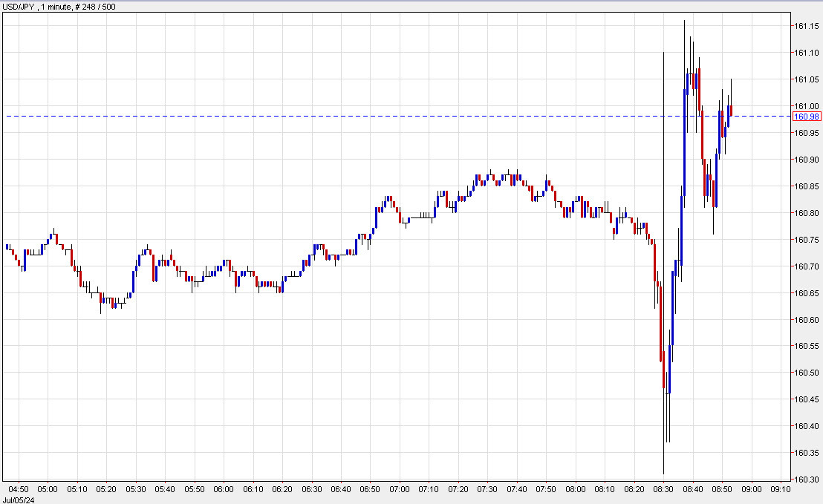
Task: Click the 160.30 price axis label
Action: 806,480
